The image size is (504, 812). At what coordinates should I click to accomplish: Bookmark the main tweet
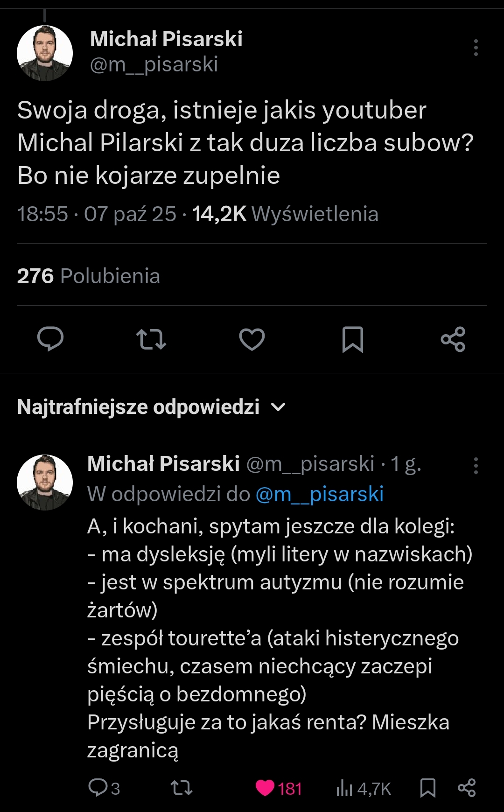pyautogui.click(x=352, y=339)
